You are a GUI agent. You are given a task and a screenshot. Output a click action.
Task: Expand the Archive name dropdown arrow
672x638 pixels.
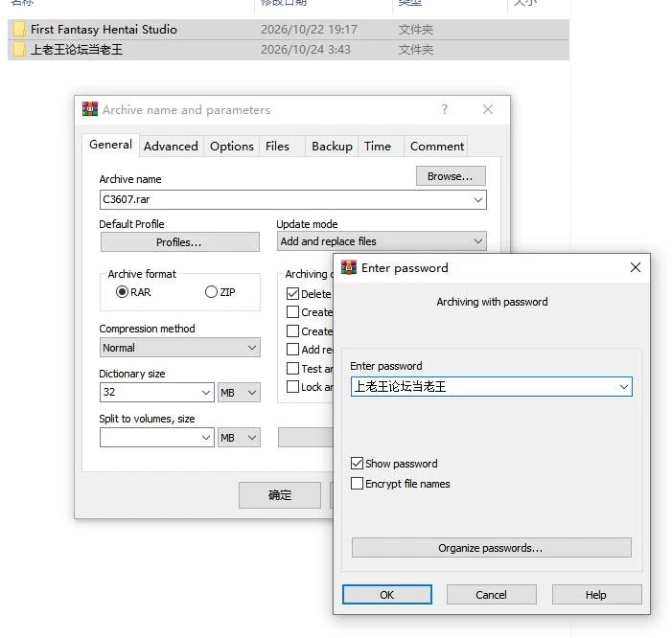point(478,200)
